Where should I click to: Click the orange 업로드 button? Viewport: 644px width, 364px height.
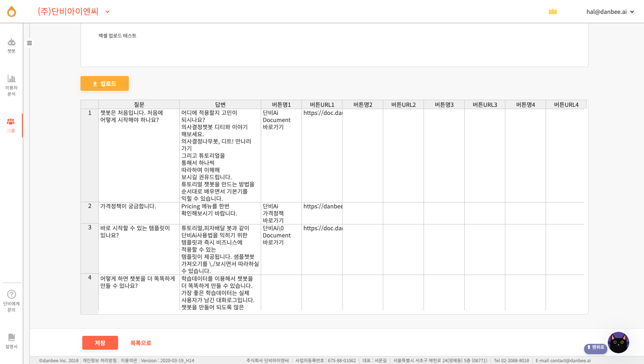point(105,84)
